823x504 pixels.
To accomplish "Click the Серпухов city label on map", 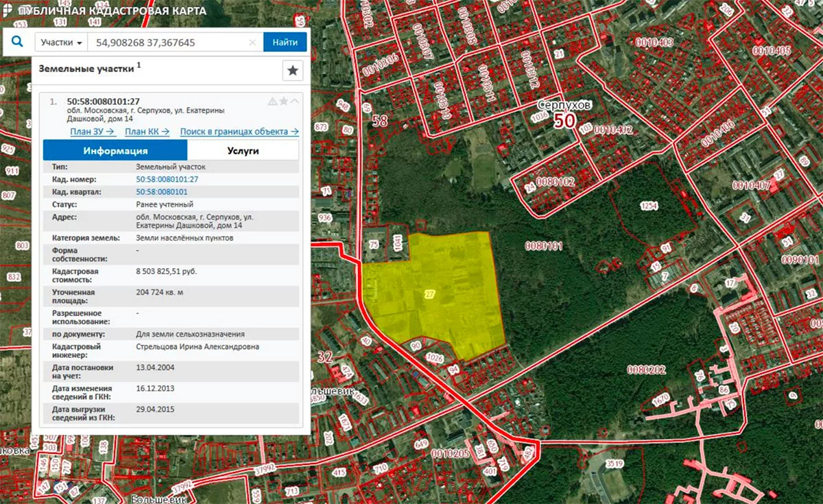I will tap(563, 106).
